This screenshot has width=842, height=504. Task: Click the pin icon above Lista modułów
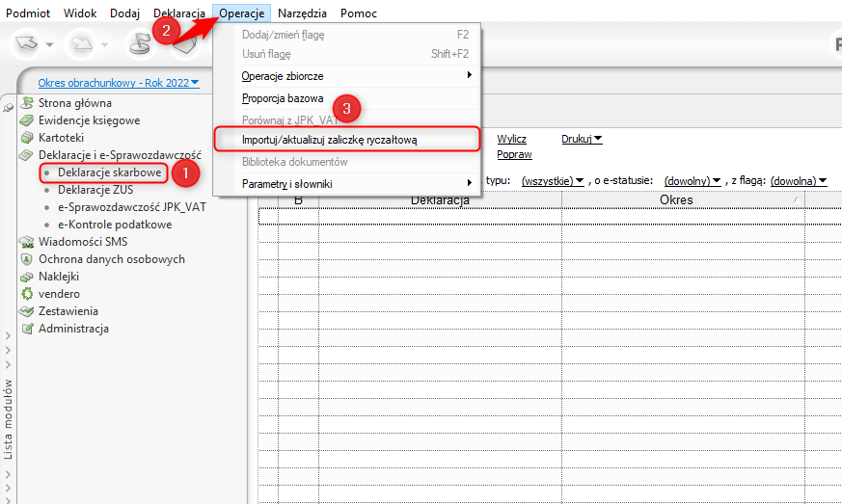pyautogui.click(x=8, y=108)
